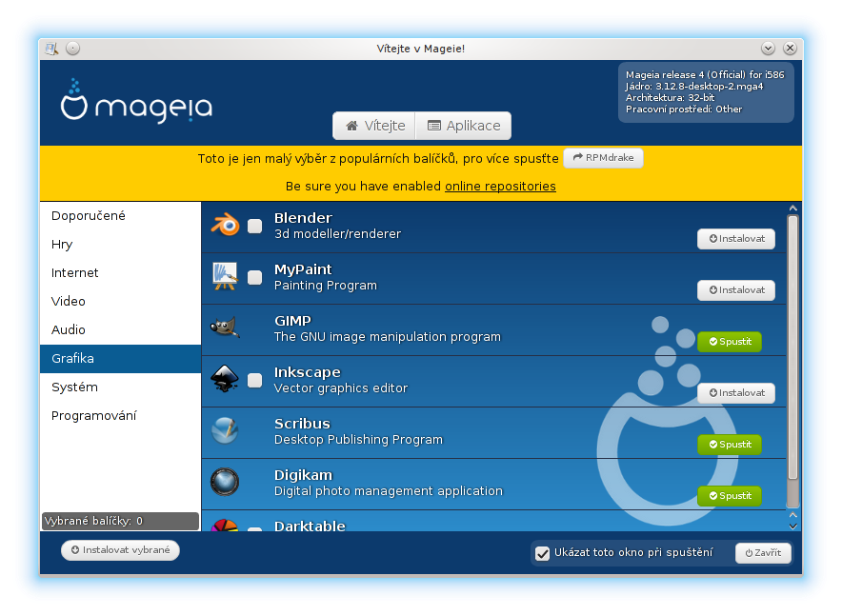Launch RPMdrake package manager
The width and height of the screenshot is (842, 616).
pos(603,158)
